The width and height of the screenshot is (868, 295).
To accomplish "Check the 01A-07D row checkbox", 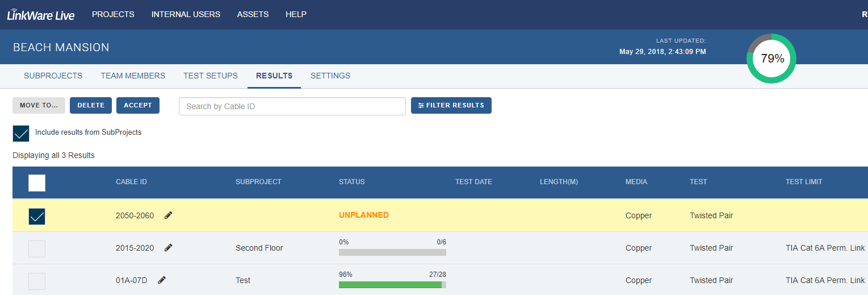I will tap(37, 281).
